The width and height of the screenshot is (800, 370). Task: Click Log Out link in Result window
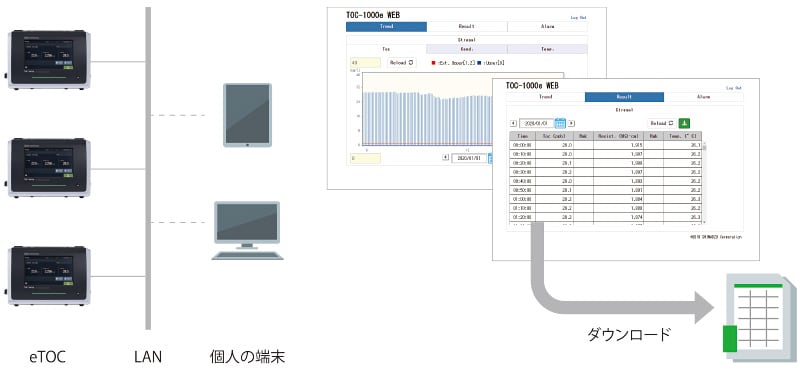(734, 88)
